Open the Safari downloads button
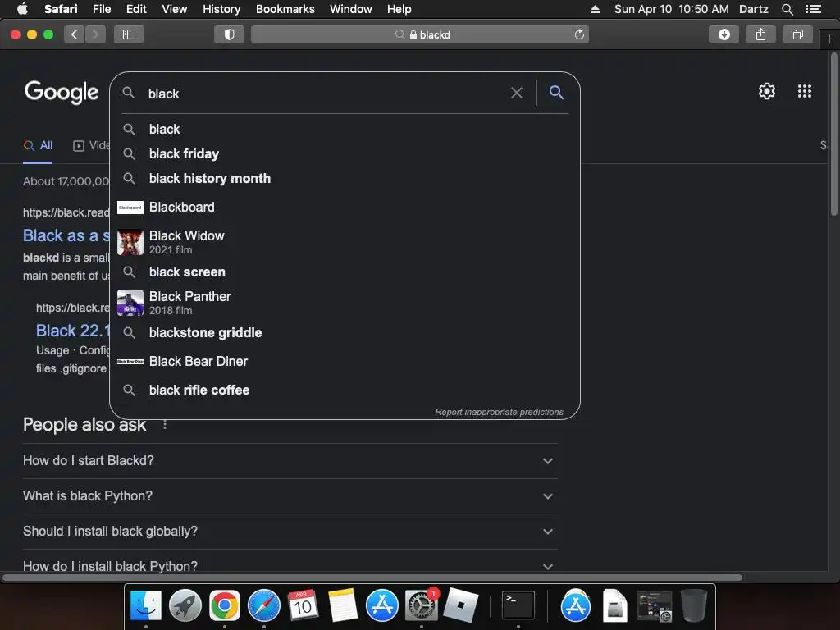Viewport: 840px width, 630px height. [724, 34]
